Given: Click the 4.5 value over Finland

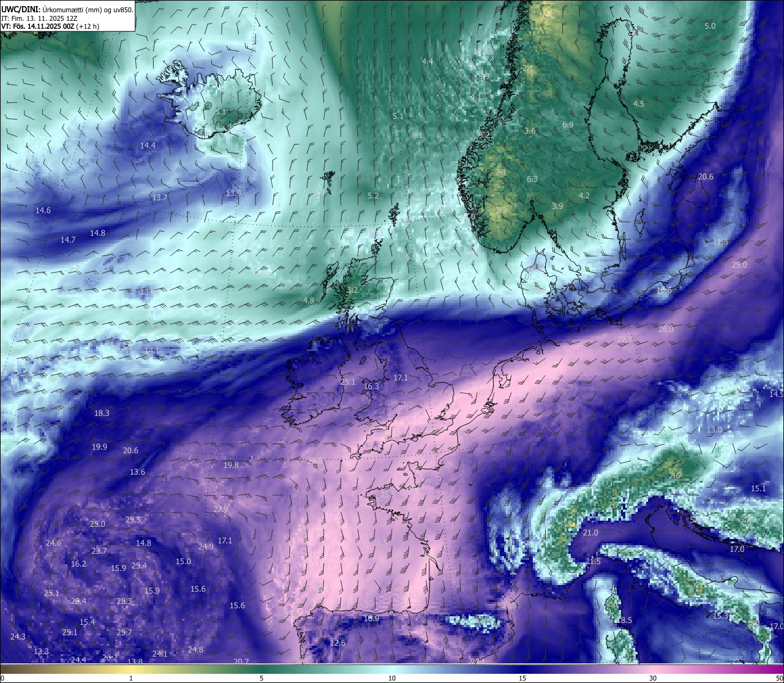Looking at the screenshot, I should click(x=639, y=104).
